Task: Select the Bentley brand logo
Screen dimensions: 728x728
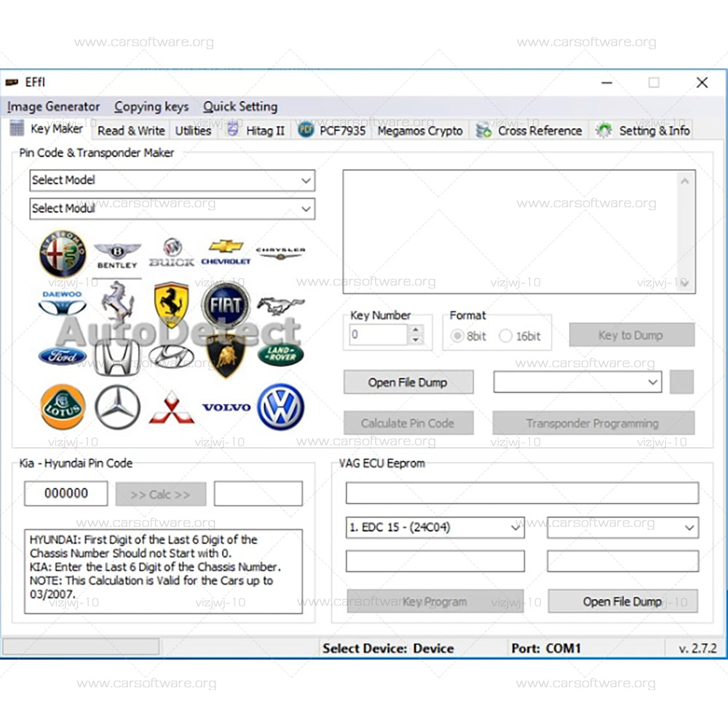Action: point(117,256)
